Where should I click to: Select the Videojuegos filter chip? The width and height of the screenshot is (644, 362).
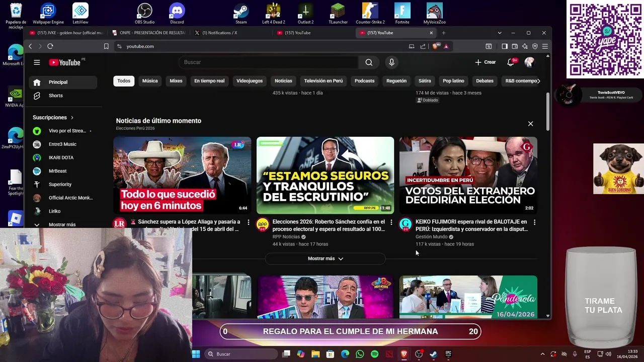coord(250,81)
